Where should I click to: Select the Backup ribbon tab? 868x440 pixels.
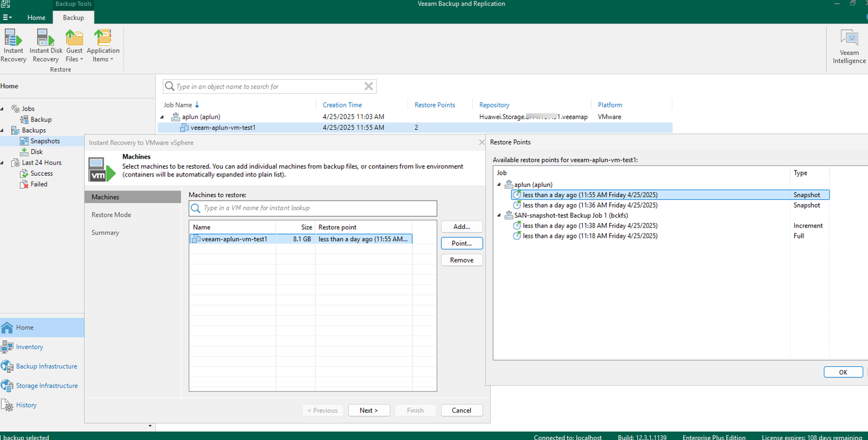point(73,18)
